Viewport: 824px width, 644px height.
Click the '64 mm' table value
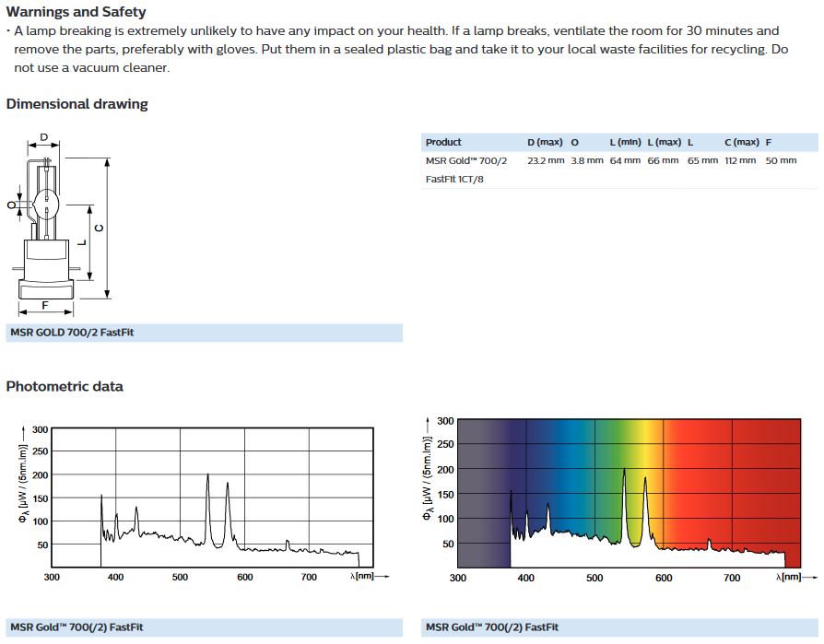[625, 160]
